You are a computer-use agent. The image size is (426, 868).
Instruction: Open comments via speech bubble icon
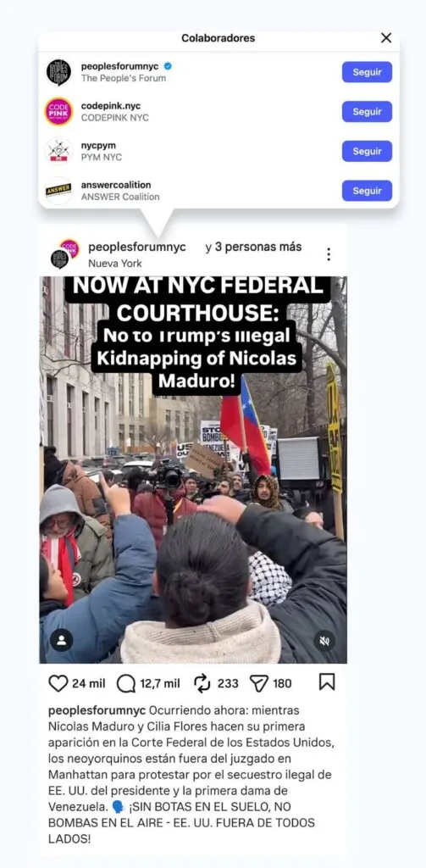tap(126, 684)
